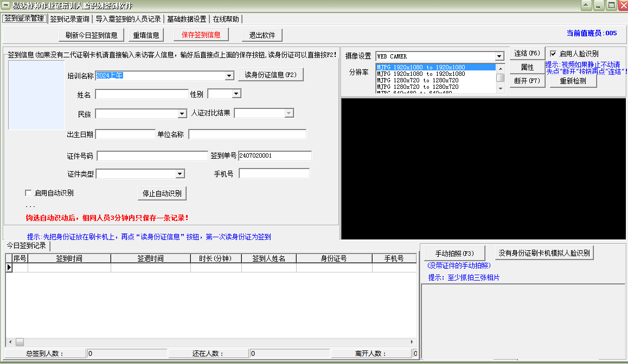The width and height of the screenshot is (628, 364).
Task: Switch to 签到记录查询 tab
Action: [70, 19]
